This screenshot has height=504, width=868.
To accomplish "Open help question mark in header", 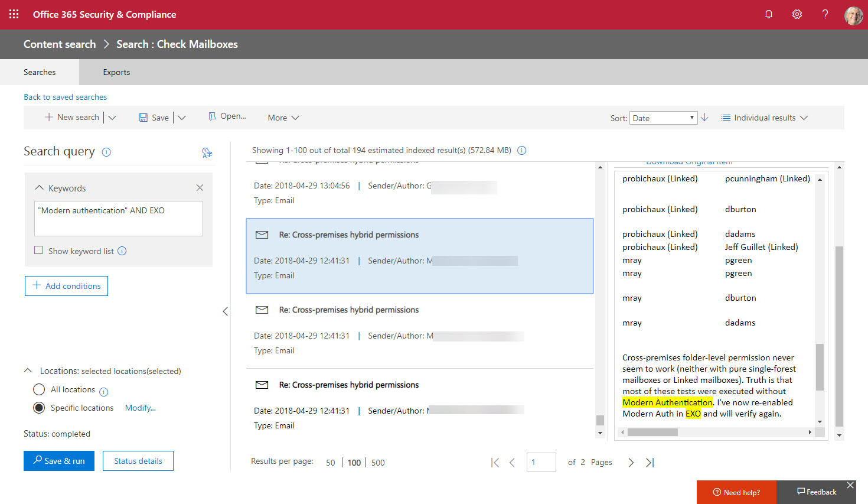I will click(825, 14).
